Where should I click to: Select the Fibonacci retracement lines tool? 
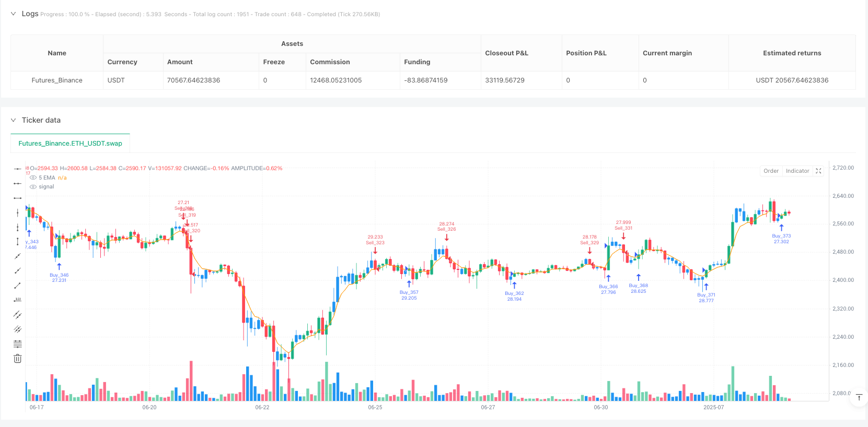click(18, 344)
